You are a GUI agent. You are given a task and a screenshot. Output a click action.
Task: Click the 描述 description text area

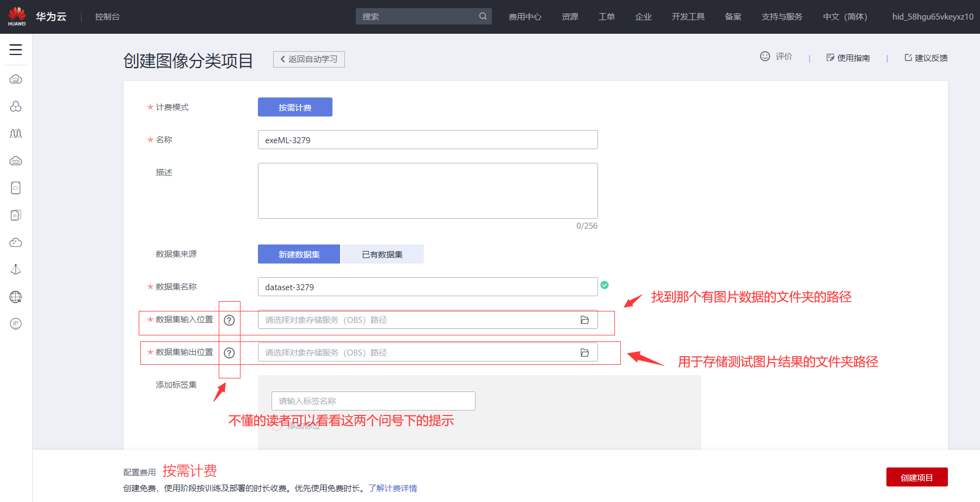click(x=428, y=191)
